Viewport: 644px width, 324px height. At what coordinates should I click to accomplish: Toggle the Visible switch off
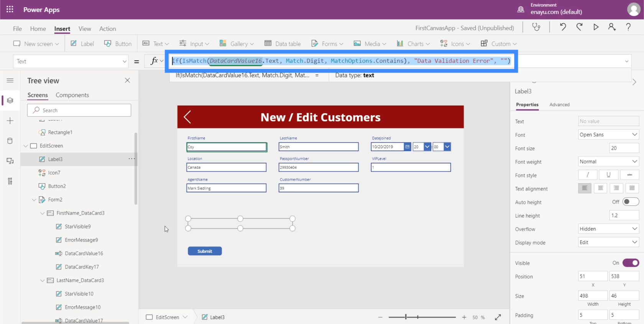pyautogui.click(x=631, y=263)
